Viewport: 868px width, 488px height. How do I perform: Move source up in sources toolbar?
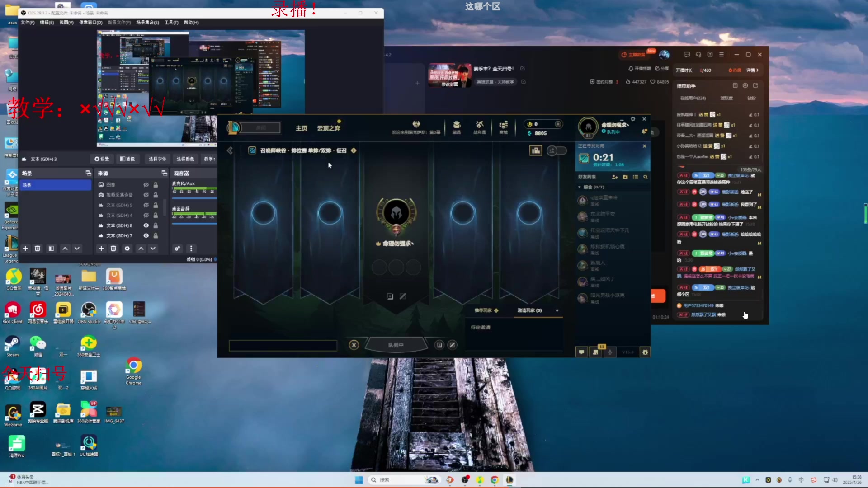pos(141,249)
